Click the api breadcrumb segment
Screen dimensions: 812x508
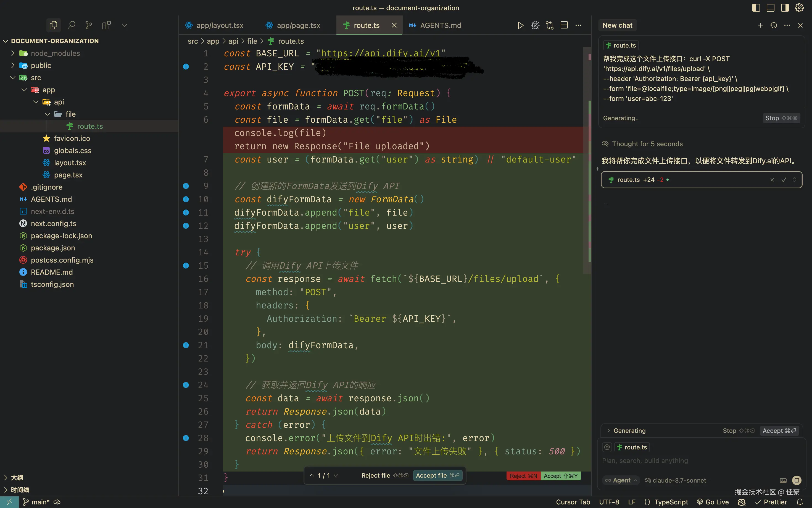click(233, 41)
